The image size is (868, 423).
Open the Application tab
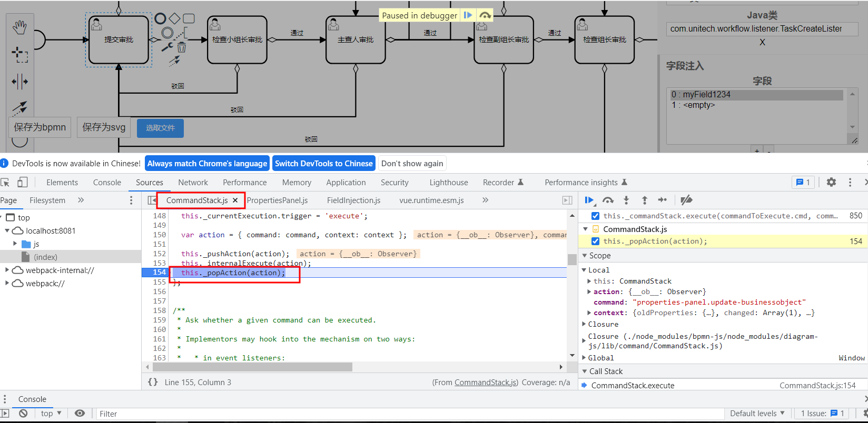click(x=346, y=182)
